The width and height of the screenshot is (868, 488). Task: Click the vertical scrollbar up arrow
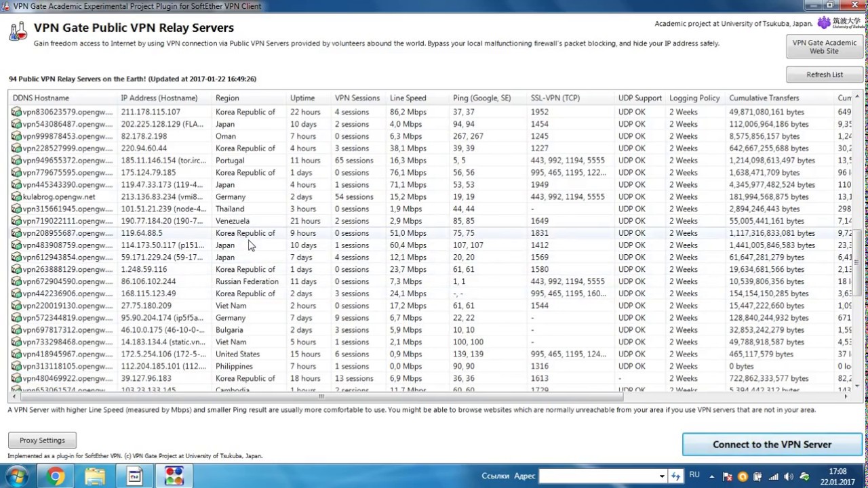click(x=858, y=98)
